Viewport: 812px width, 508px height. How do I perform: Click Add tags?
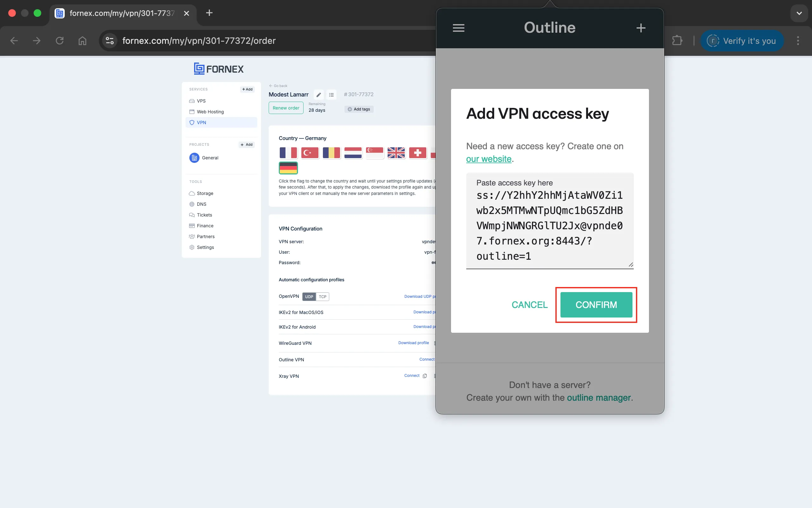[359, 109]
